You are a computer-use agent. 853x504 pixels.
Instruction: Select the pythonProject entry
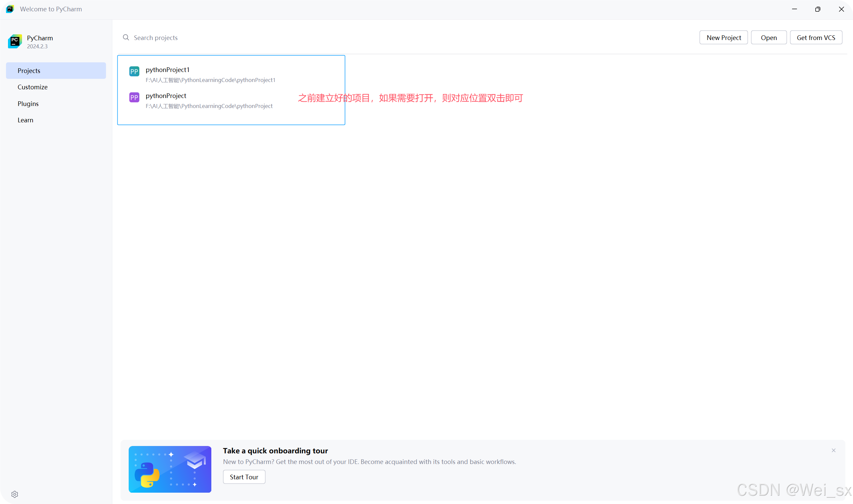pos(209,101)
